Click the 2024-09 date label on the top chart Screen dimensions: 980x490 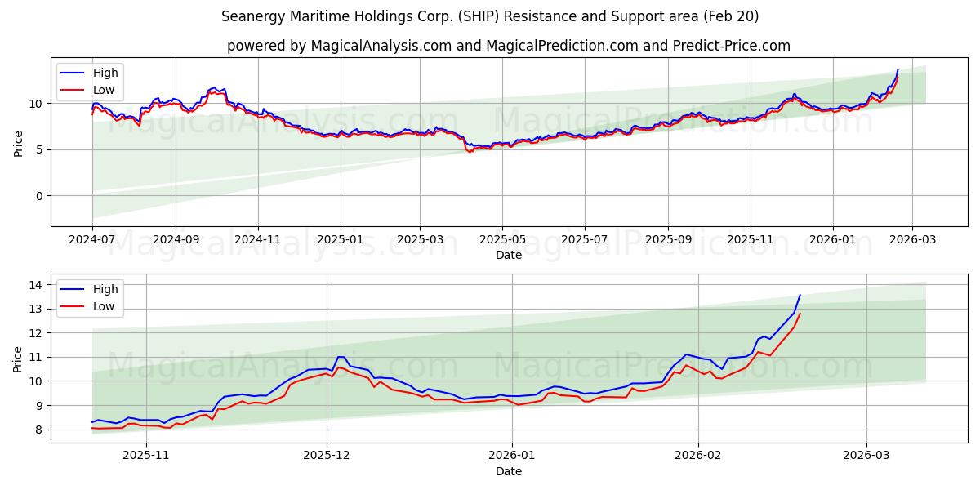tap(176, 241)
